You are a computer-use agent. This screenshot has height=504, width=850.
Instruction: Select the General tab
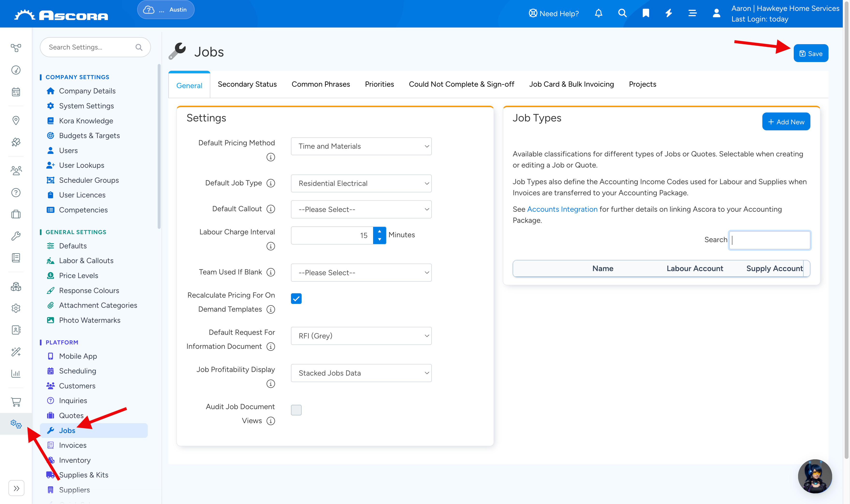pos(189,85)
